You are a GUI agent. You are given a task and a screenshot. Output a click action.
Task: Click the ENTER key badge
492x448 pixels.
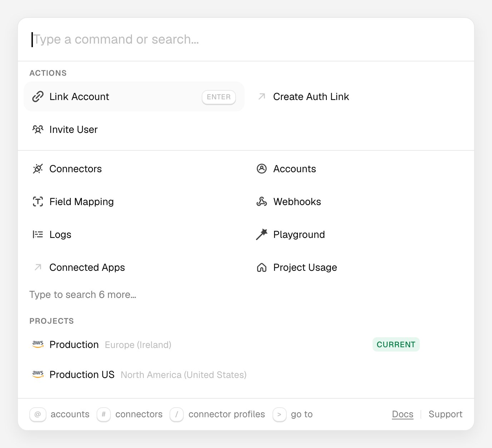[219, 97]
